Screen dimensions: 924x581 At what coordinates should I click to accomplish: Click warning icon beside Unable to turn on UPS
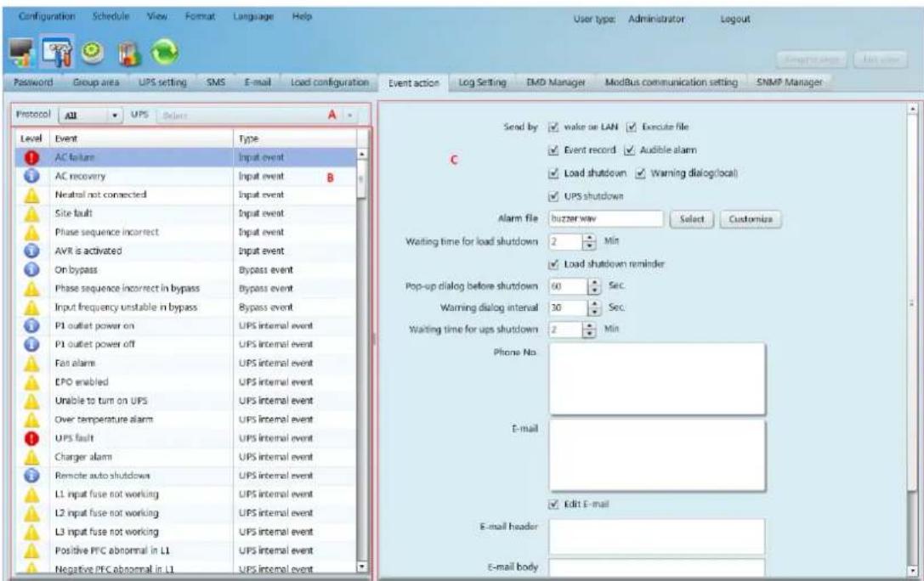pos(31,401)
